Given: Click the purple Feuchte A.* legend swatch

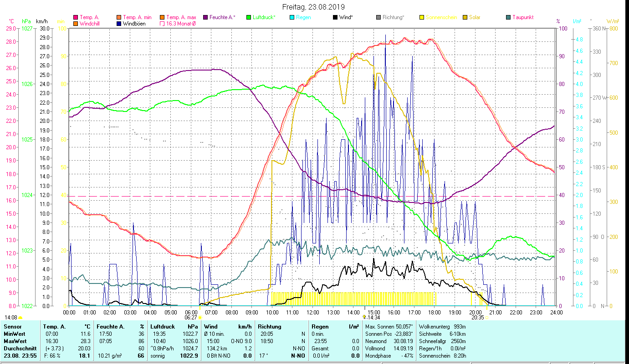Looking at the screenshot, I should (205, 17).
